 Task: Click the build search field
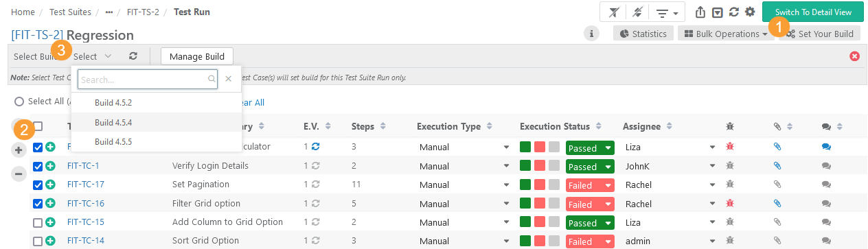coord(148,79)
